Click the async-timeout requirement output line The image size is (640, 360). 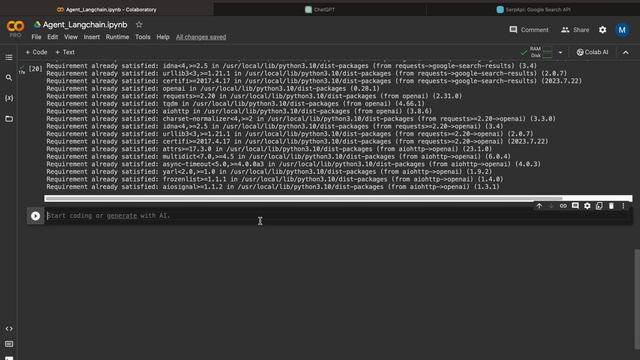293,164
